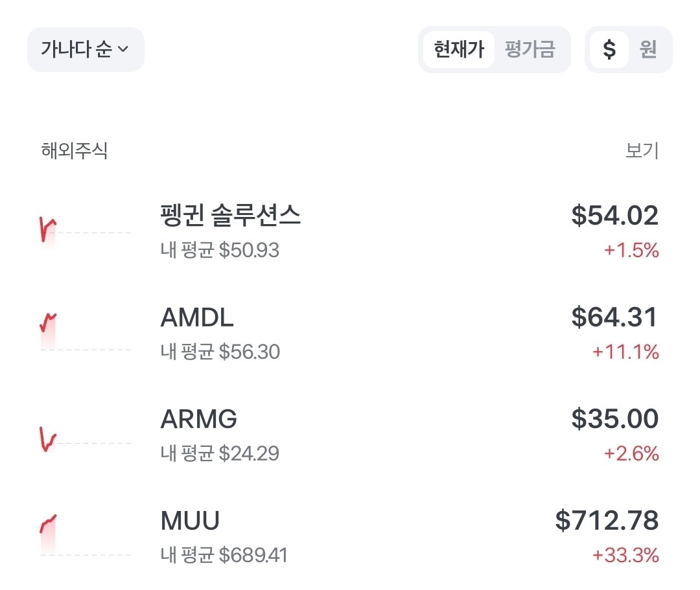Open the AMDL mini chart
The image size is (700, 590).
pos(86,332)
